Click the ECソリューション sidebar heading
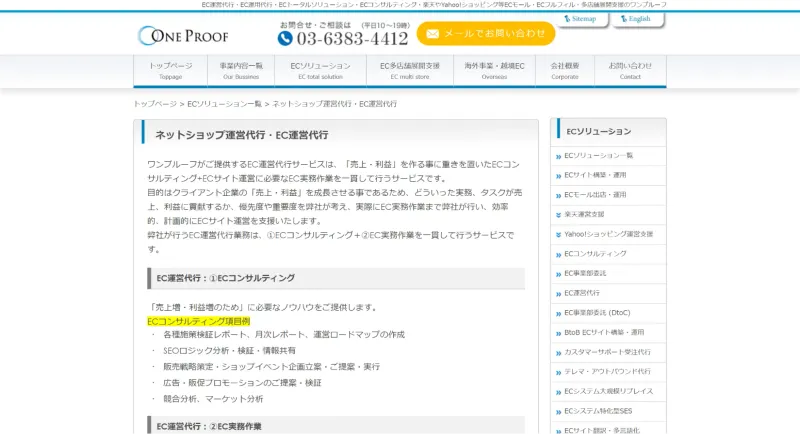 pos(598,132)
